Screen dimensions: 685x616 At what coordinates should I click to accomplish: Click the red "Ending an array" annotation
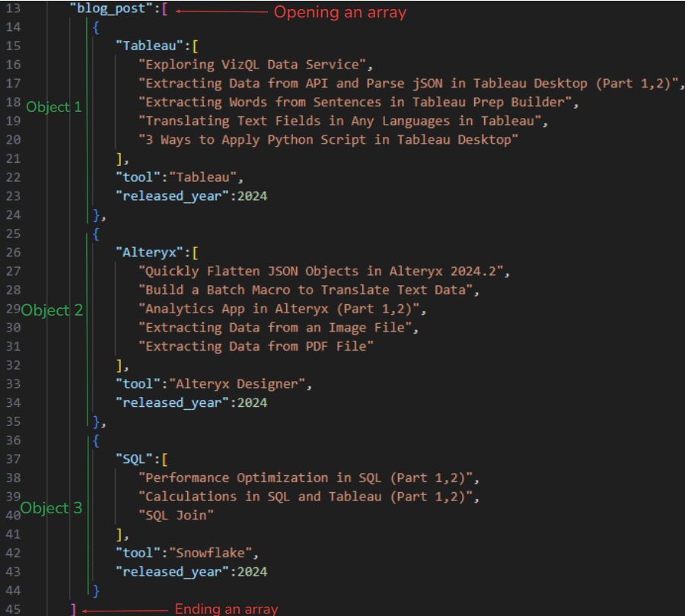click(x=227, y=609)
